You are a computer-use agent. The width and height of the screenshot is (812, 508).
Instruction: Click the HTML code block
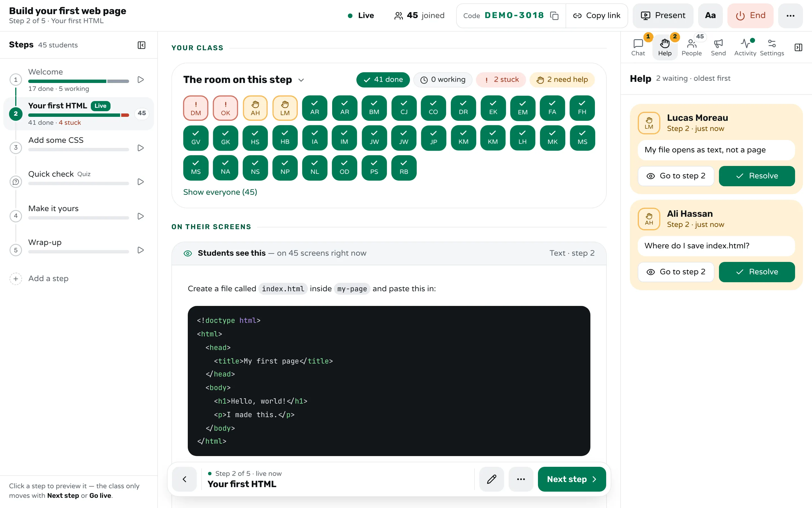coord(389,381)
